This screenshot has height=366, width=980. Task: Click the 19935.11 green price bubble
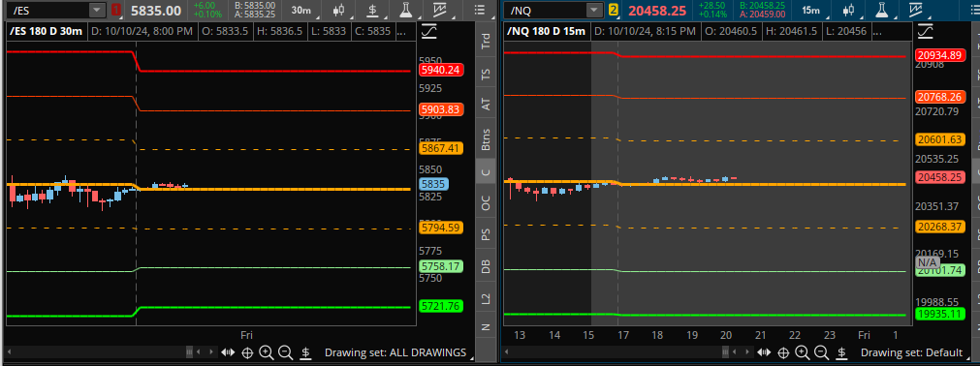click(940, 314)
